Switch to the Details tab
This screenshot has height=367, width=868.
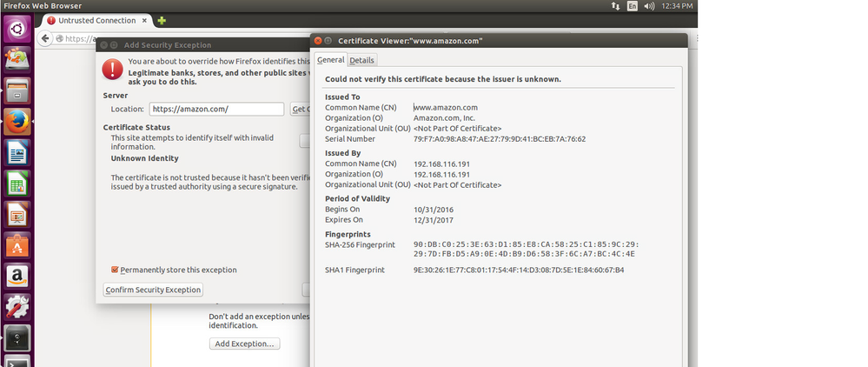coord(361,60)
